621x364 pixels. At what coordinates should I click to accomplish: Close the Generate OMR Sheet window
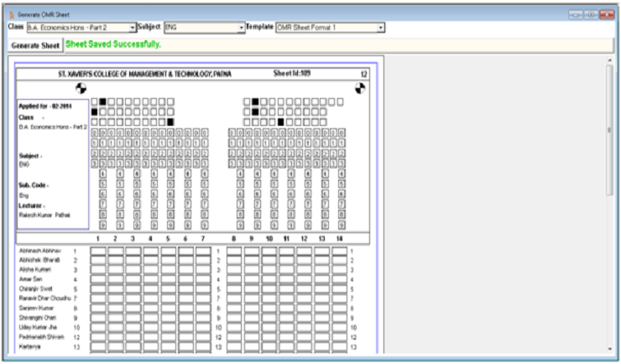point(607,15)
